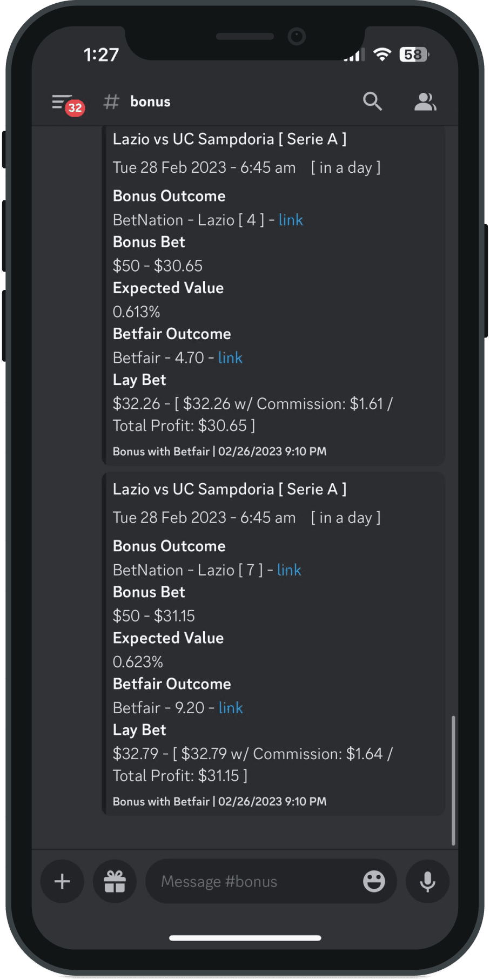
Task: Tap the plus icon to attach content
Action: tap(62, 881)
